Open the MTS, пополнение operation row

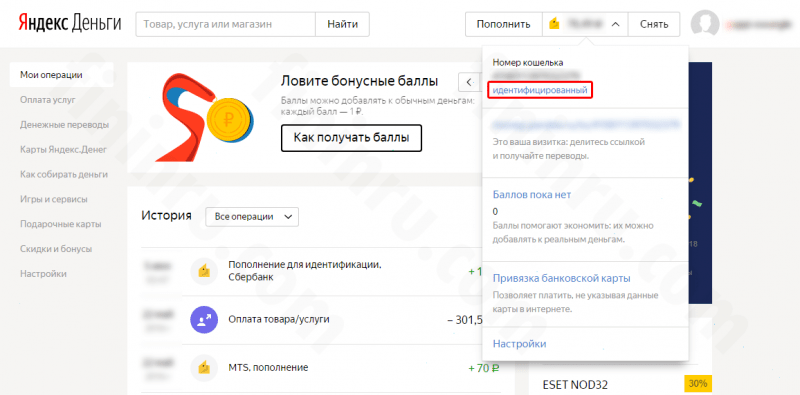click(x=321, y=367)
